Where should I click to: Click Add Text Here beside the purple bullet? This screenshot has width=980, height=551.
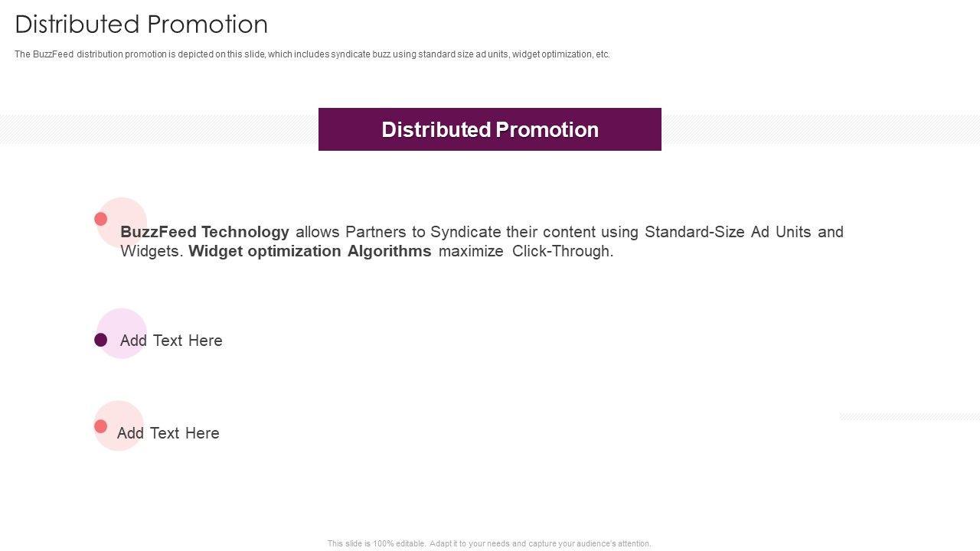click(x=171, y=341)
